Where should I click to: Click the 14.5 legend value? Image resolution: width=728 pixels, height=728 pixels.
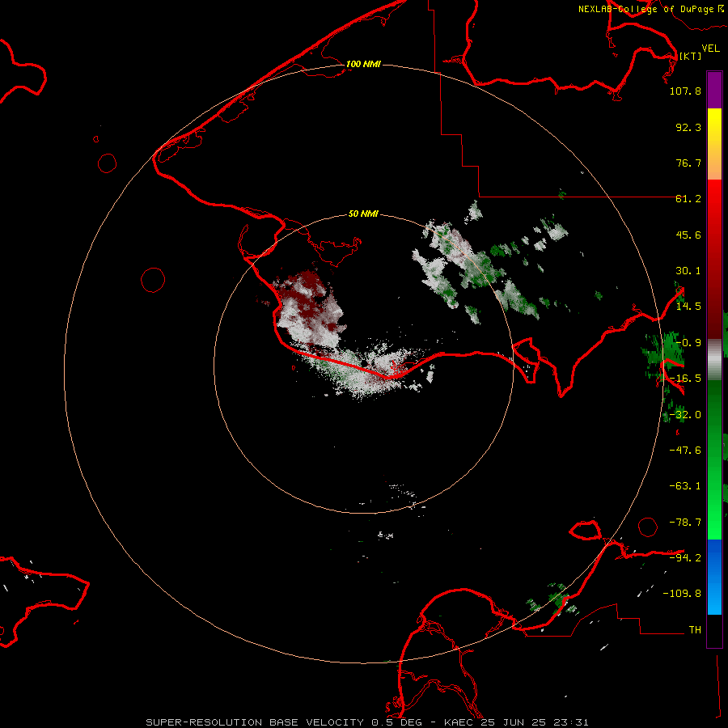pyautogui.click(x=688, y=307)
